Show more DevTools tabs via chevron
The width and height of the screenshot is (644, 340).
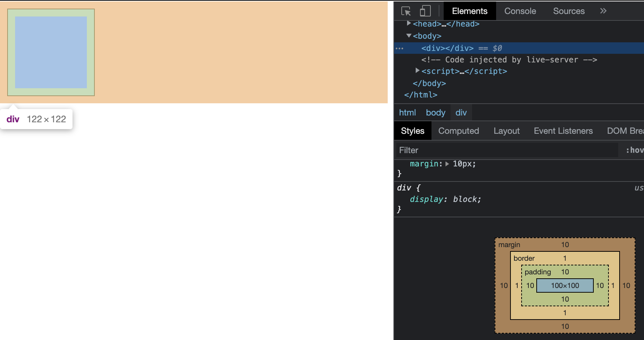[x=603, y=11]
